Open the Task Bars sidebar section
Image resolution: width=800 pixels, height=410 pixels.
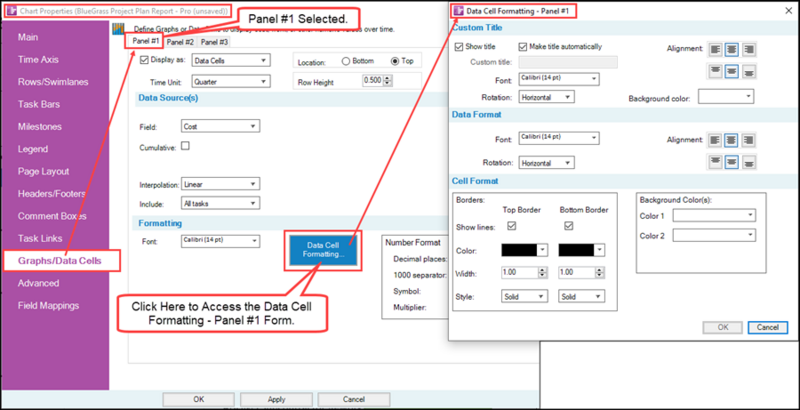[x=39, y=104]
